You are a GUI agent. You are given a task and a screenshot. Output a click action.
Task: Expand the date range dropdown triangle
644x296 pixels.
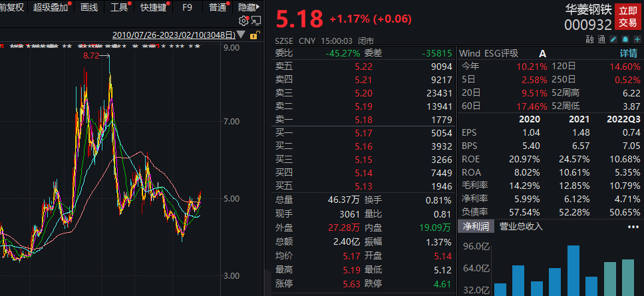240,35
